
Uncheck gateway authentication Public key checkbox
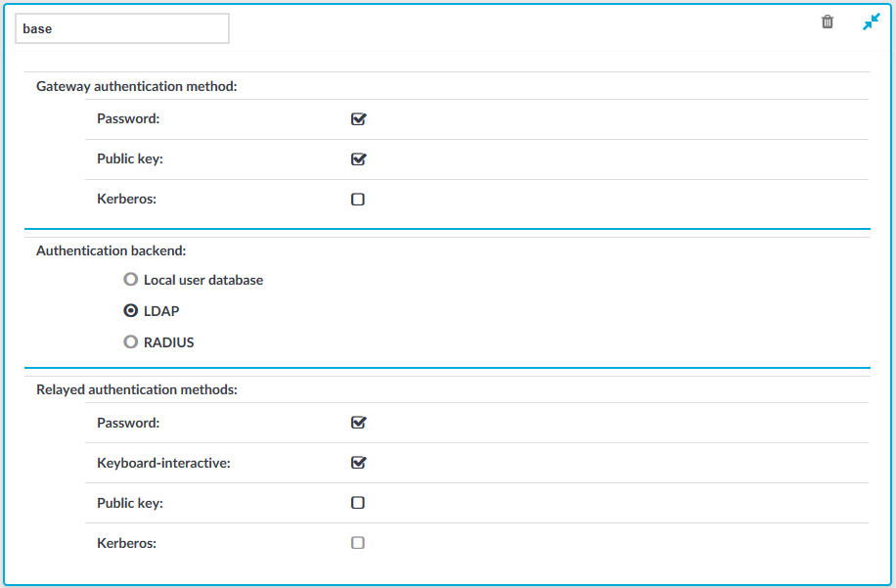pos(358,158)
